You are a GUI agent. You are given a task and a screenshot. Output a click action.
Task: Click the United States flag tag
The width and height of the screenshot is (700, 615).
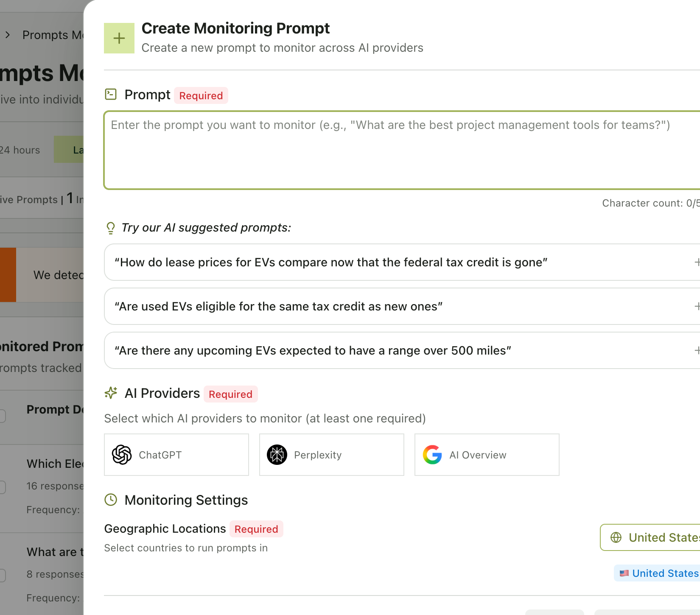(x=660, y=573)
